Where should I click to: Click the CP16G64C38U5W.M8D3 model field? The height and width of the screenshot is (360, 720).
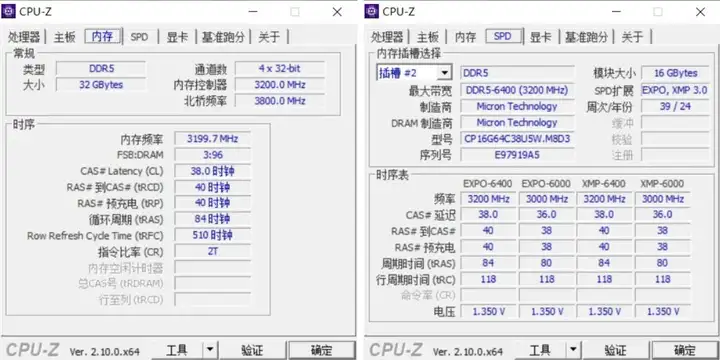point(517,139)
